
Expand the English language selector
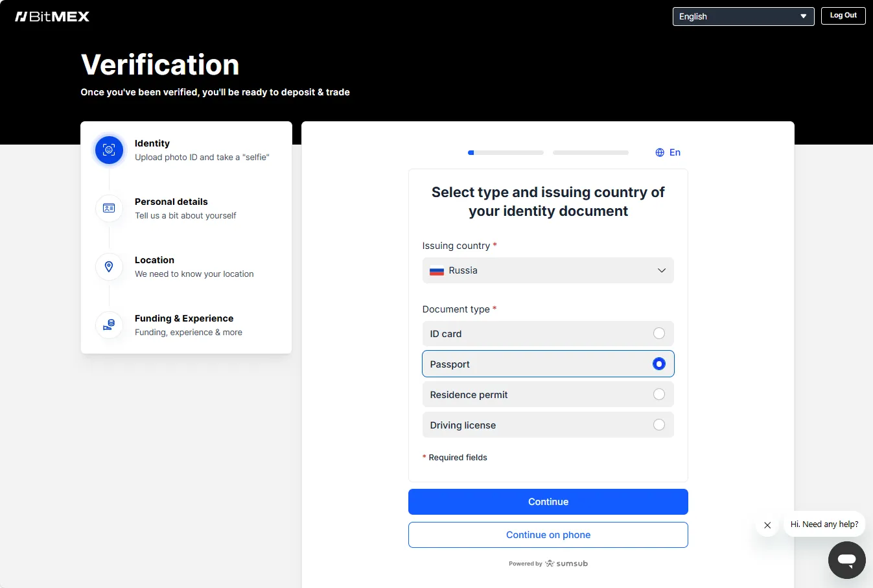(743, 16)
